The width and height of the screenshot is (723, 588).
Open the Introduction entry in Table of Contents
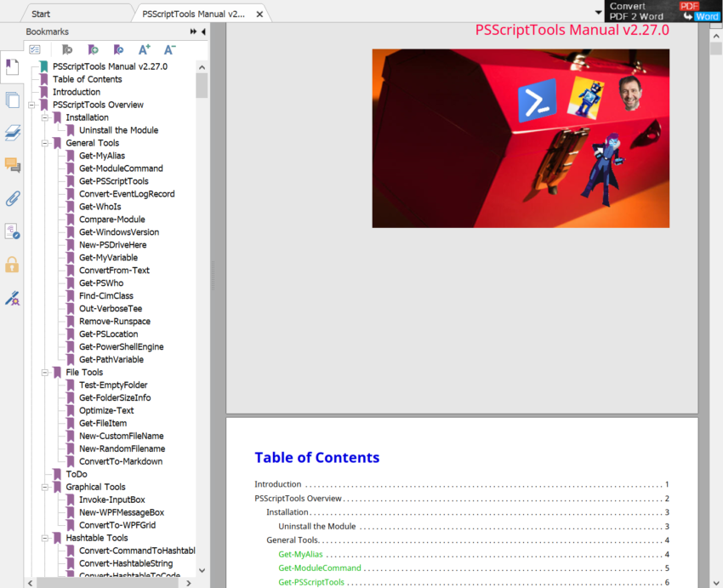(277, 484)
